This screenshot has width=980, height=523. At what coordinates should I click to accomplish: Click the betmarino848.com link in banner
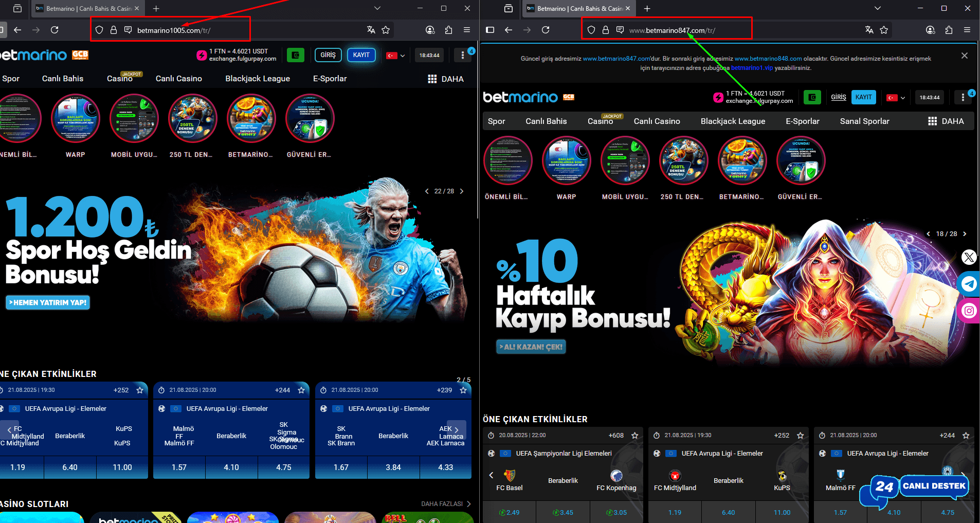tap(768, 59)
